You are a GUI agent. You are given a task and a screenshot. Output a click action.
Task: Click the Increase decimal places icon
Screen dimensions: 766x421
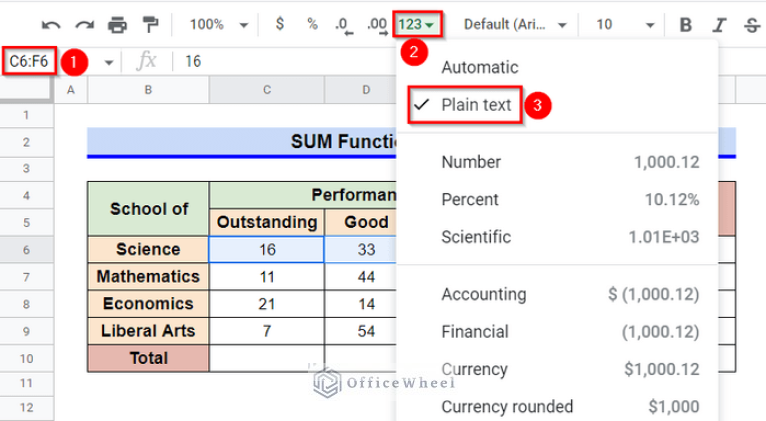tap(377, 25)
